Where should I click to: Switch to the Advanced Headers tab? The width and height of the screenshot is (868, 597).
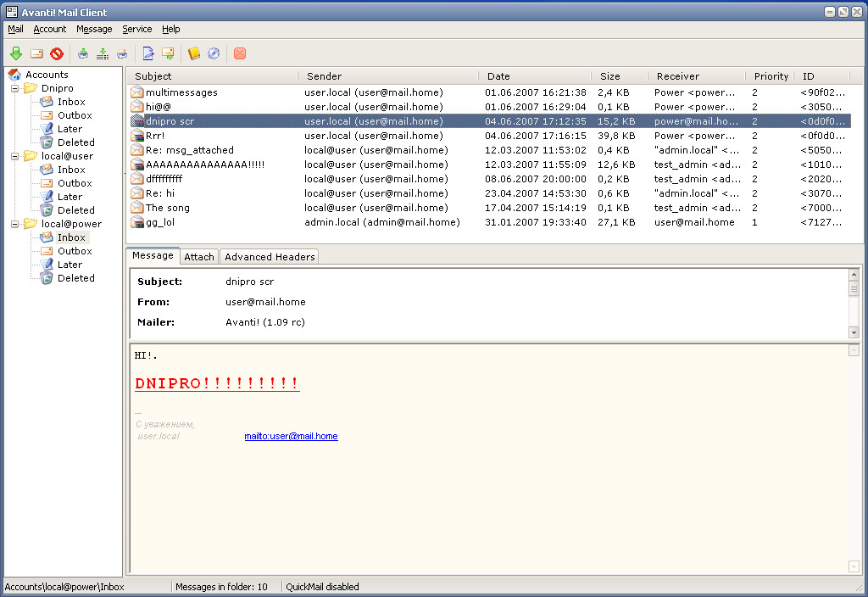click(x=270, y=257)
